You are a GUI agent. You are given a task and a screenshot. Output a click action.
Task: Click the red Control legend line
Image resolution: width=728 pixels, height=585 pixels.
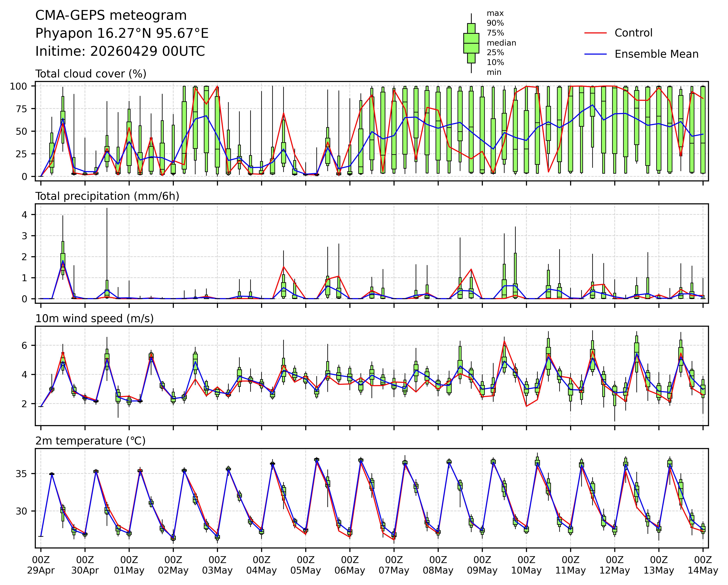tap(595, 33)
